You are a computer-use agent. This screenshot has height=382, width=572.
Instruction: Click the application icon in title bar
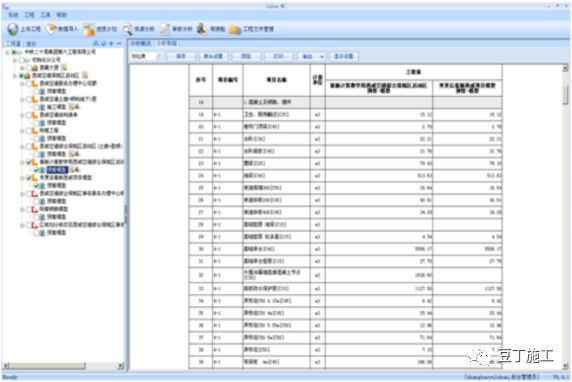[x=5, y=6]
